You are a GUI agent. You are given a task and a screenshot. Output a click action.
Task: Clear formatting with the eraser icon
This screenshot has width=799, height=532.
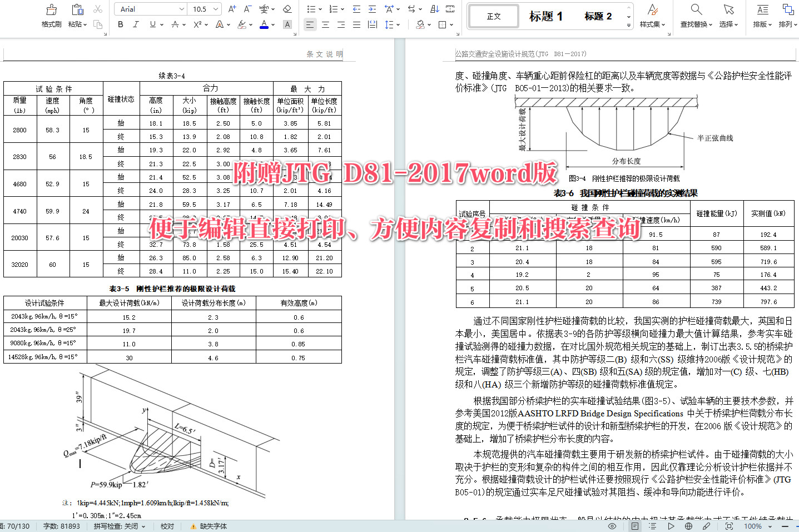point(287,8)
